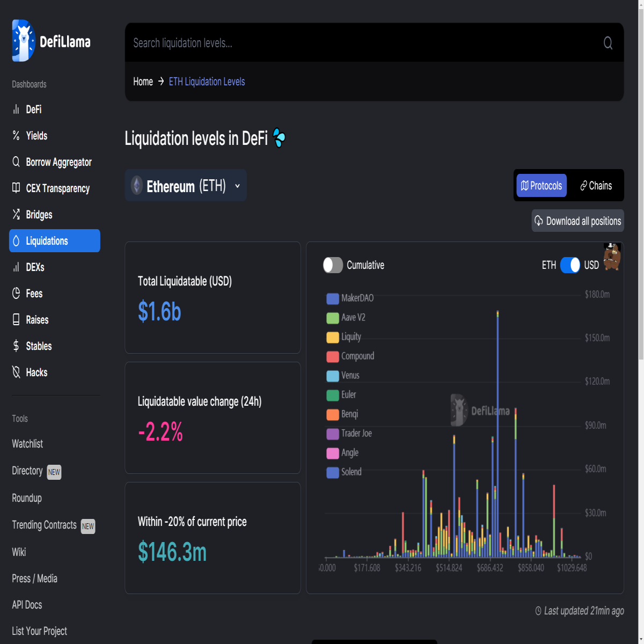This screenshot has height=644, width=644.
Task: Toggle Euler series in legend
Action: click(x=341, y=394)
